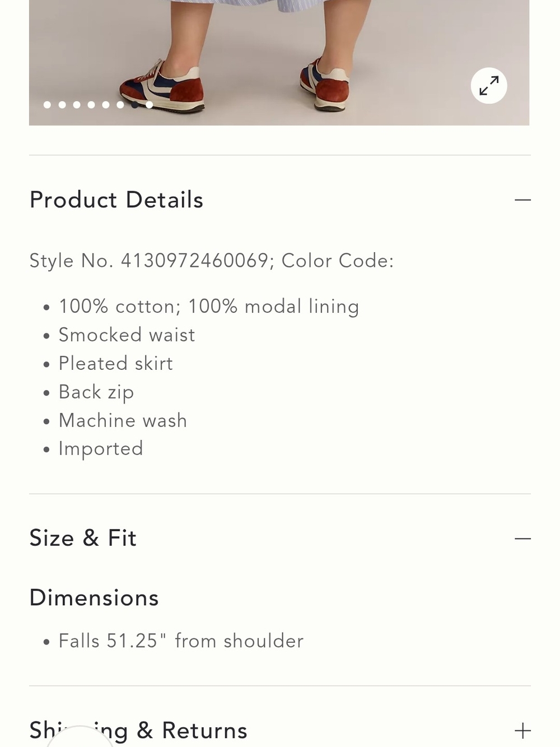Tap the Dimensions subheading
This screenshot has height=747, width=560.
(94, 598)
